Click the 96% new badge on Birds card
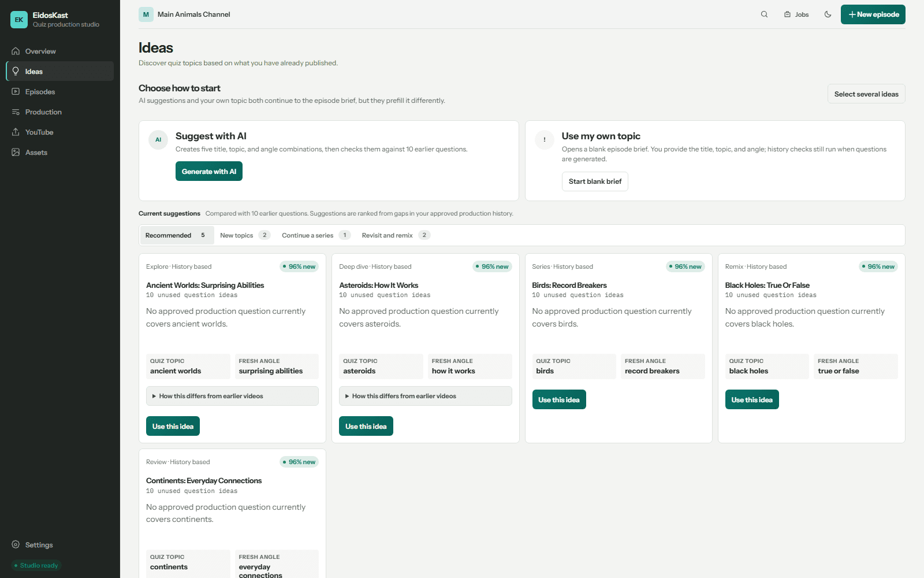 coord(685,266)
